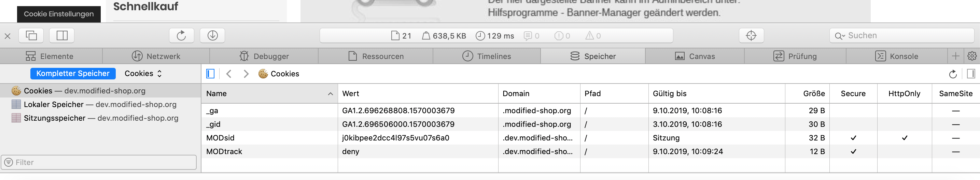Switch to the Netzwerk tab
Image resolution: width=980 pixels, height=180 pixels.
click(x=156, y=56)
